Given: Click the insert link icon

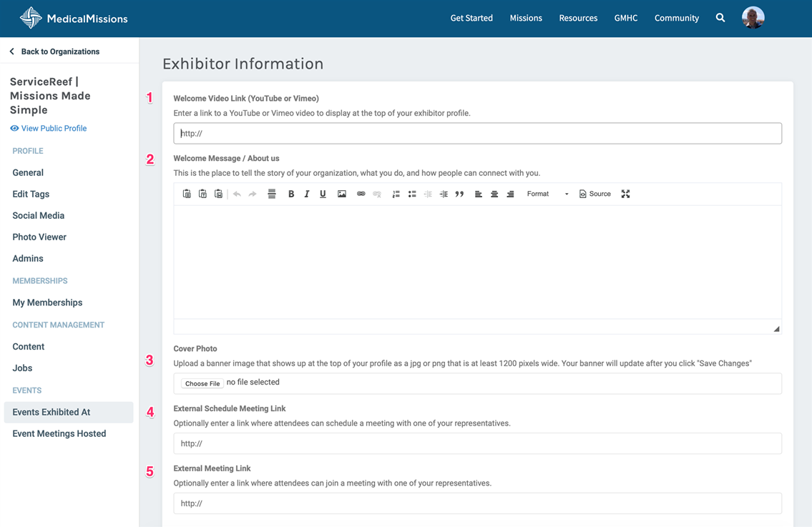Looking at the screenshot, I should (x=361, y=194).
